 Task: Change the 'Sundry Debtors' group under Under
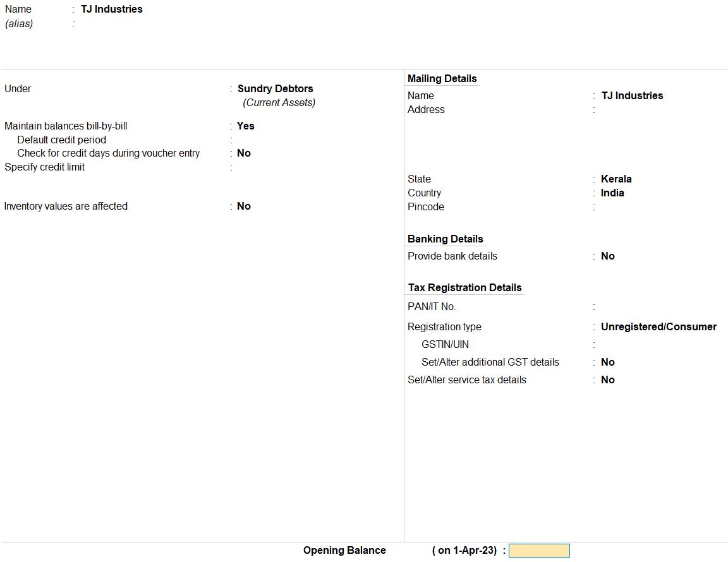[276, 88]
